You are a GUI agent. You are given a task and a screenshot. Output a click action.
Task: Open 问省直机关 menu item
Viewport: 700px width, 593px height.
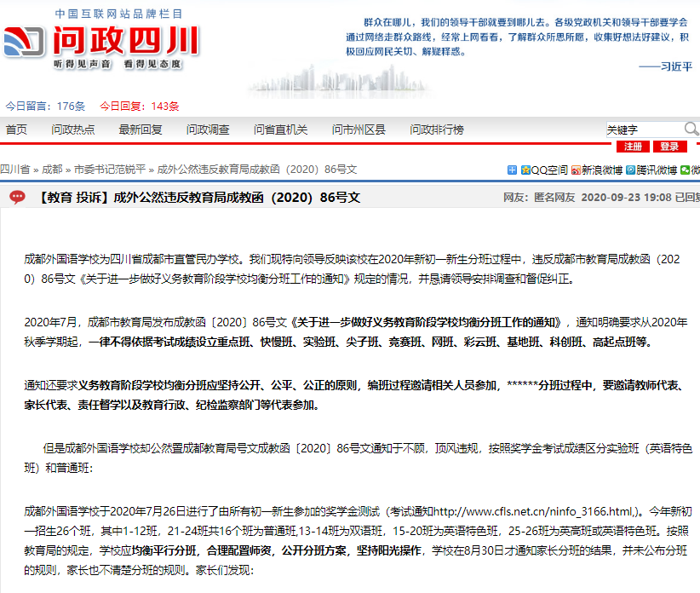280,130
